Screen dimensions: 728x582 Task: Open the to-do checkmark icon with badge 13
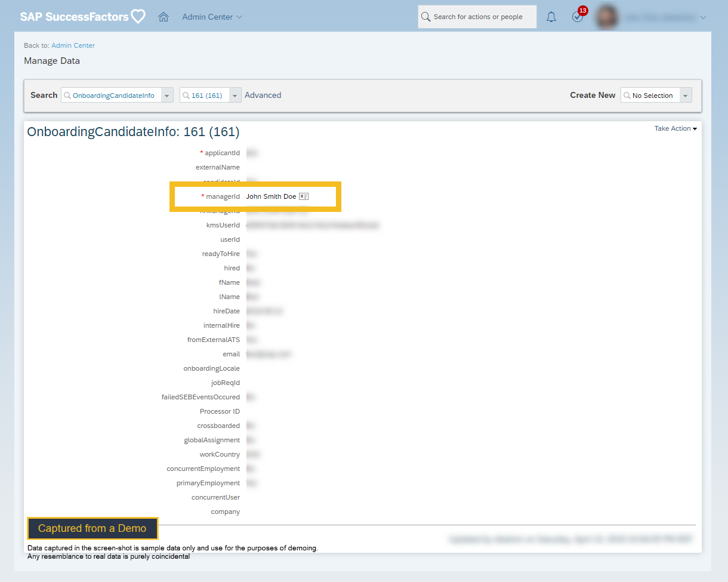coord(578,16)
